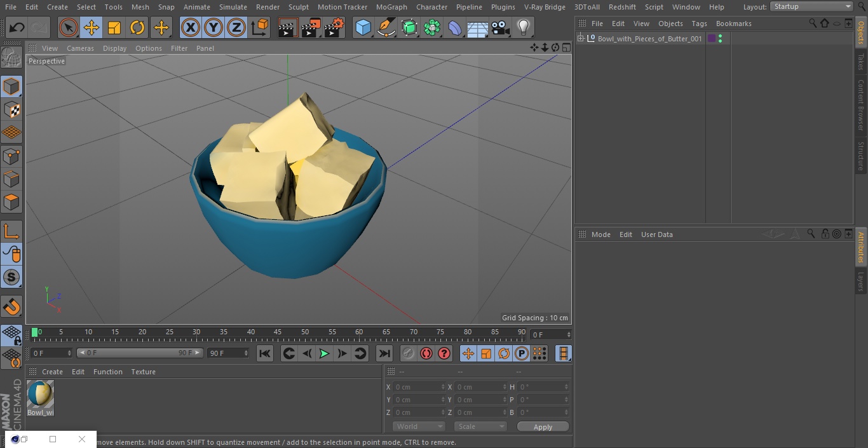Select the Live Selection tool
Image resolution: width=868 pixels, height=448 pixels.
tap(69, 28)
